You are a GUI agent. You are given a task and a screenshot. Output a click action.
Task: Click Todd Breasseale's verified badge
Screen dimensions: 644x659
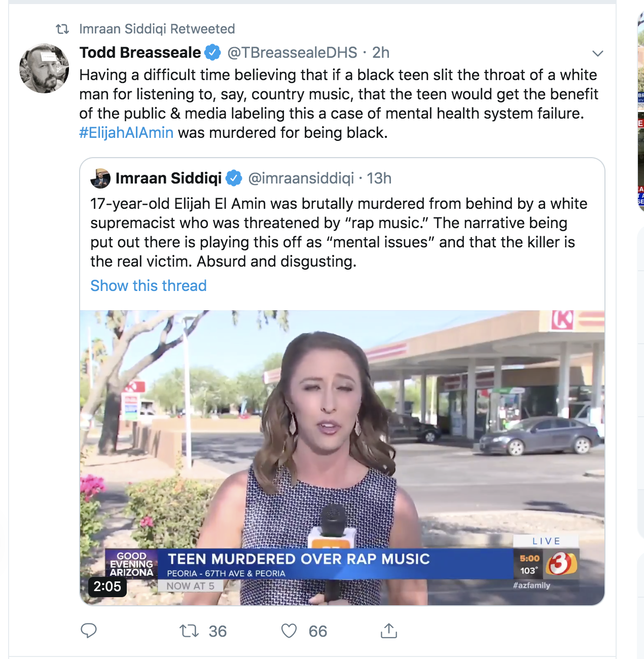click(x=212, y=52)
